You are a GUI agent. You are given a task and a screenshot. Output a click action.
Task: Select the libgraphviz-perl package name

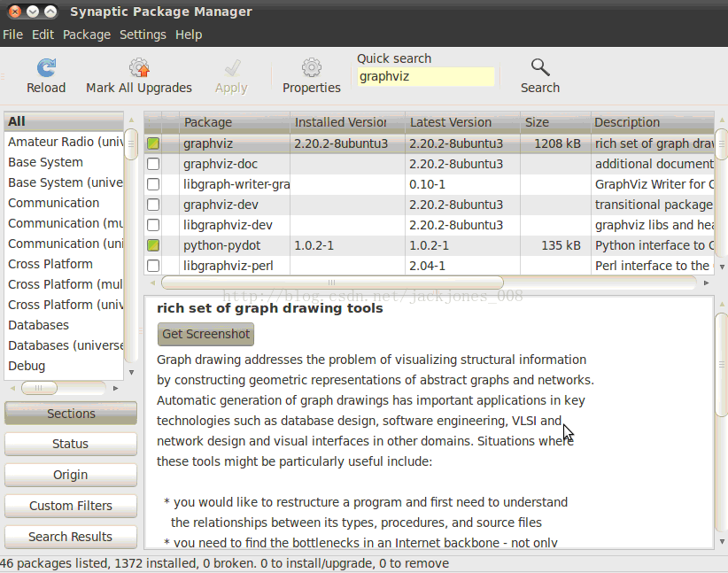coord(228,266)
